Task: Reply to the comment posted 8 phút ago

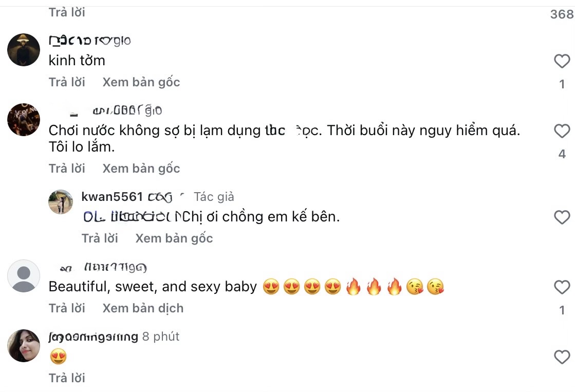Action: pos(67,378)
